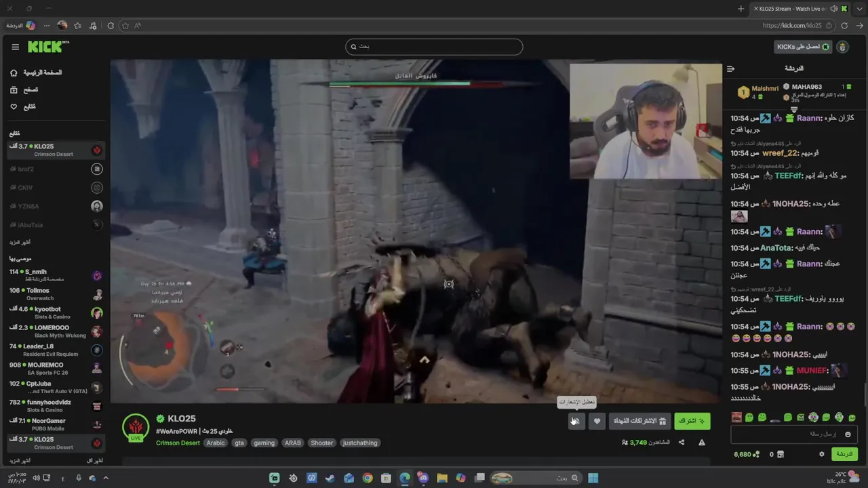Click the report stream warning icon

(702, 443)
